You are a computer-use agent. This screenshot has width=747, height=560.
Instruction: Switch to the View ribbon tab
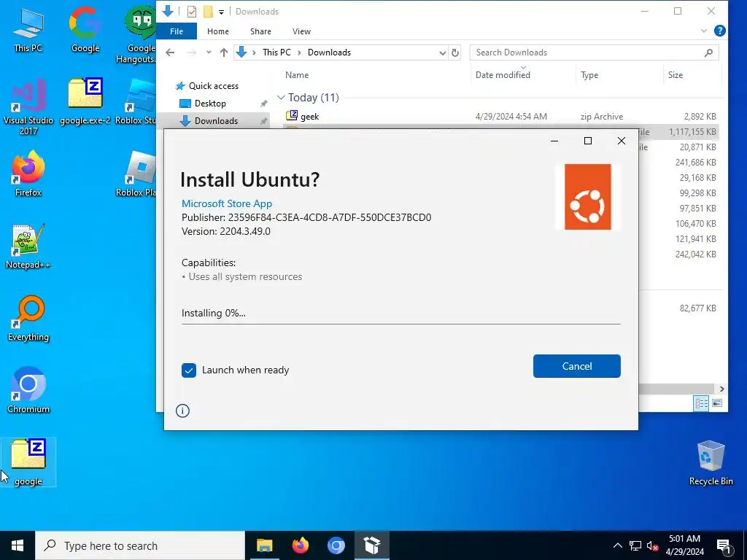(x=301, y=31)
